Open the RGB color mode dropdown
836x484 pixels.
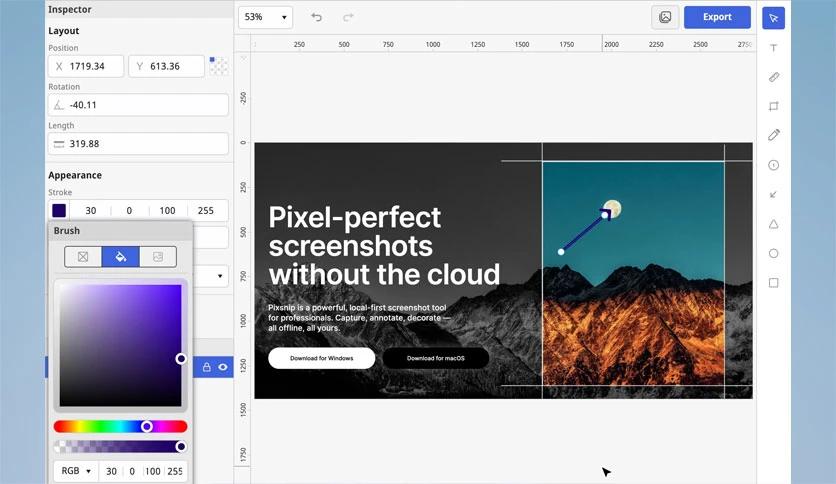pyautogui.click(x=76, y=471)
